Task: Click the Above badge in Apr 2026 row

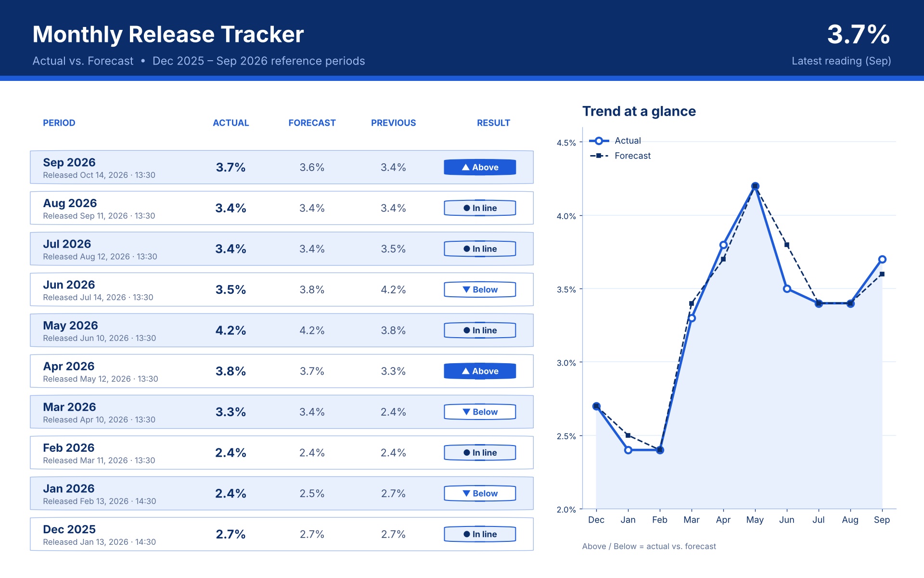Action: click(x=480, y=371)
